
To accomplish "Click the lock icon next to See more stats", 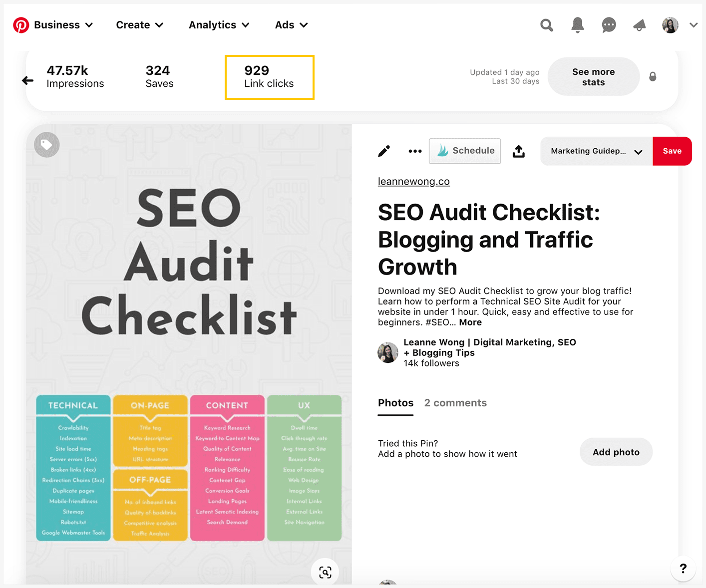I will (653, 77).
